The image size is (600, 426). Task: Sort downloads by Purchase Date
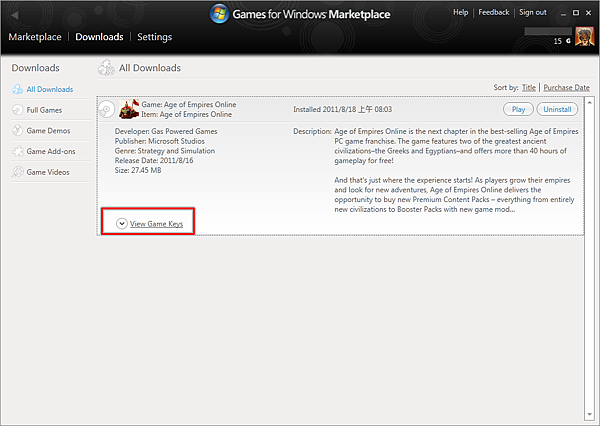566,88
